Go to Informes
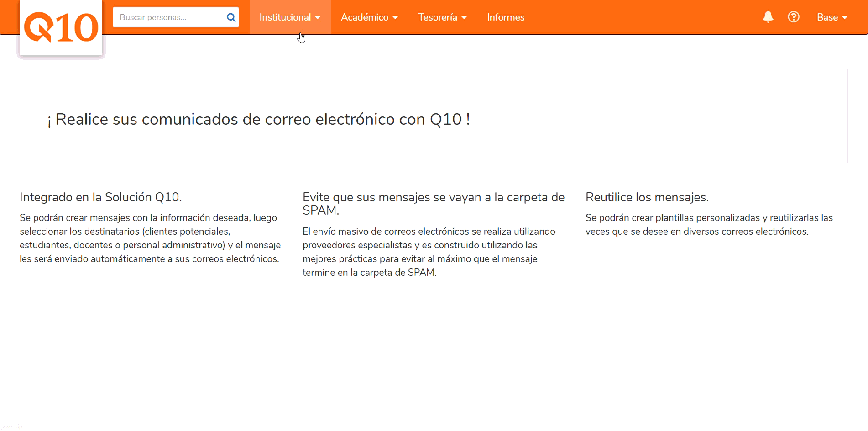Screen dimensions: 868x431 (506, 17)
